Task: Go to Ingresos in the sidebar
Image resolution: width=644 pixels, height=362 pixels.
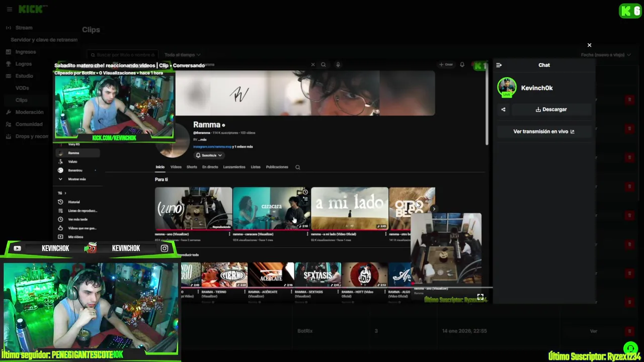Action: (26, 52)
